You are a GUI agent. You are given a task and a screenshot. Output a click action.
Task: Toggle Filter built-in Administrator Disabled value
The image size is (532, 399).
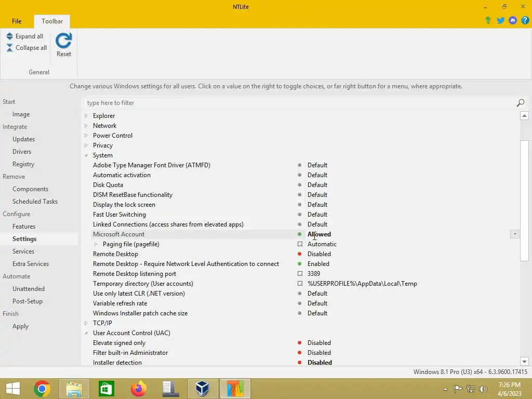[x=319, y=353]
